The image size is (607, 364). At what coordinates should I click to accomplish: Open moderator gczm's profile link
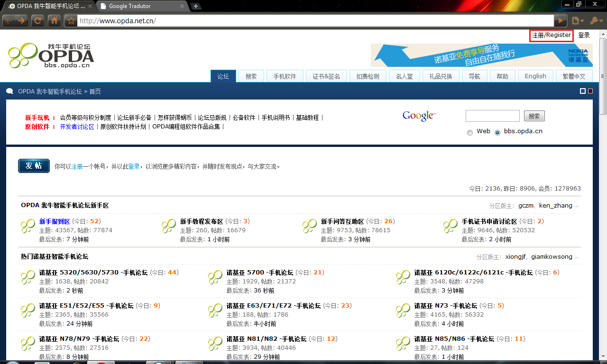click(526, 206)
